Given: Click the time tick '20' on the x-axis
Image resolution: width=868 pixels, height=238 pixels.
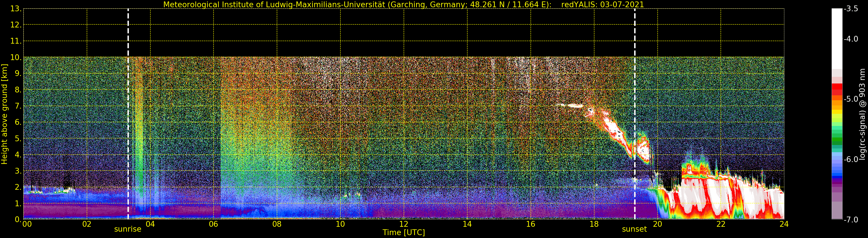Looking at the screenshot, I should coord(657,224).
